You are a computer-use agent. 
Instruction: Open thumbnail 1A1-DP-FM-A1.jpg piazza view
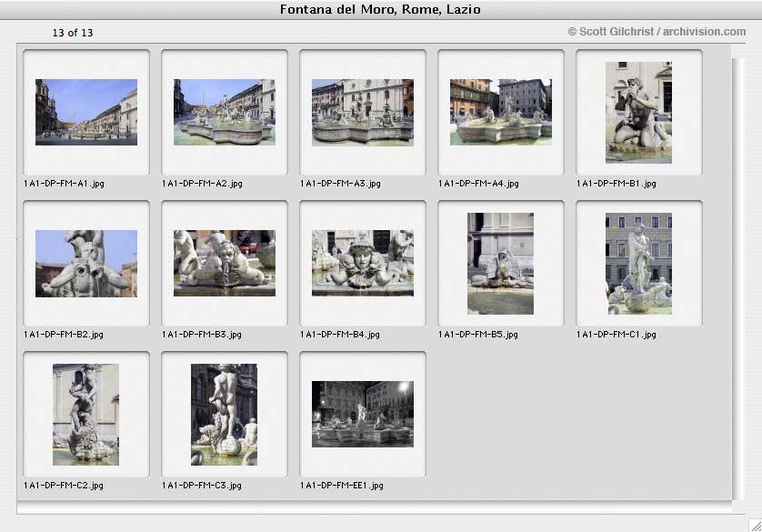click(86, 112)
